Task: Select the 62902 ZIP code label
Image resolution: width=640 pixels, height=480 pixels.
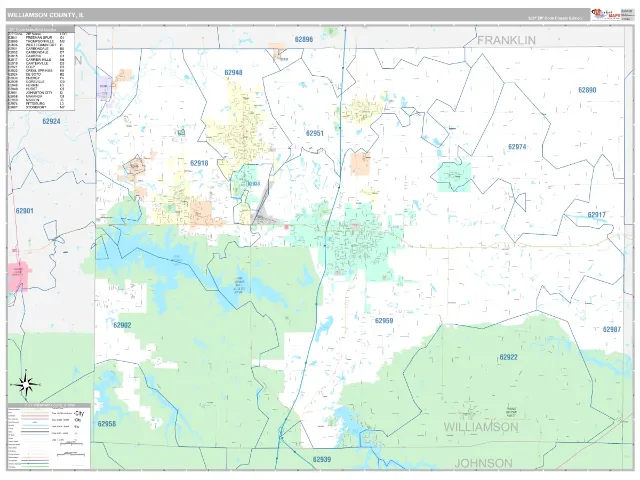Action: pyautogui.click(x=122, y=325)
